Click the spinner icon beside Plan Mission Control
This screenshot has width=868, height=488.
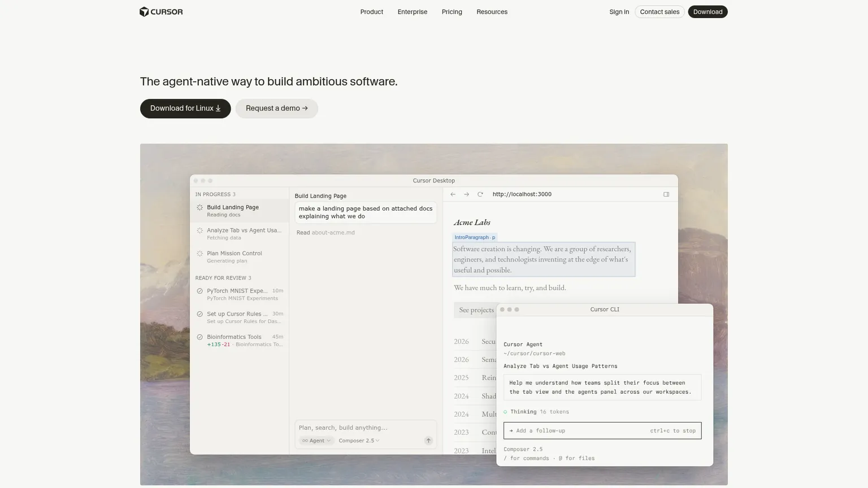click(199, 254)
